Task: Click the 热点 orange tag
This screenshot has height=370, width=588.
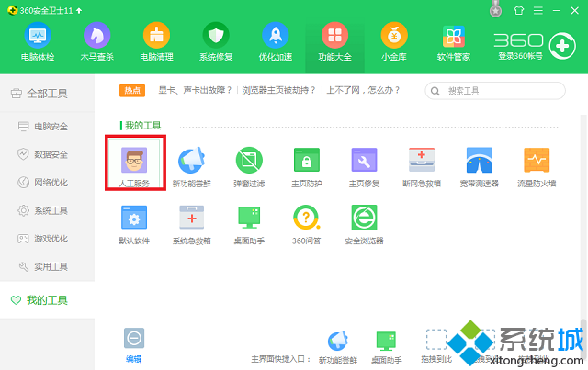Action: [132, 90]
